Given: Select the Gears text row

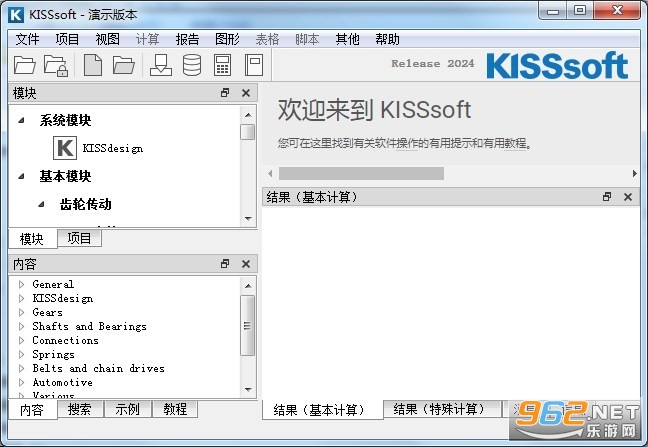Looking at the screenshot, I should click(48, 312).
